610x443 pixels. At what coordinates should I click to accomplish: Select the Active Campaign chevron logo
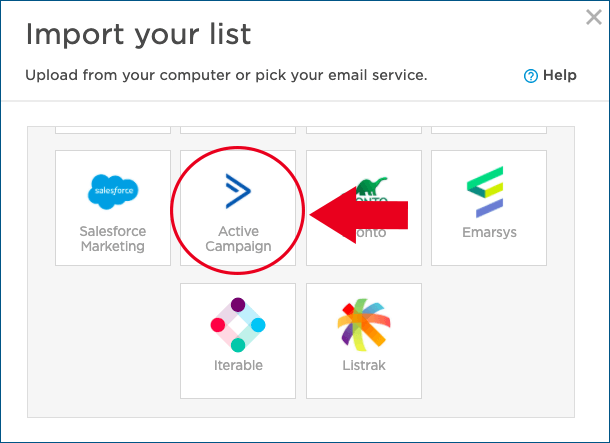pyautogui.click(x=238, y=190)
